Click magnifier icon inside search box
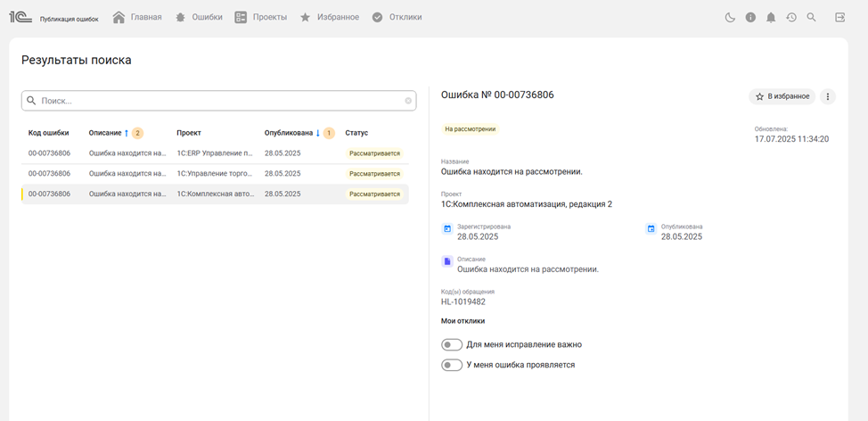Image resolution: width=868 pixels, height=421 pixels. click(x=31, y=101)
